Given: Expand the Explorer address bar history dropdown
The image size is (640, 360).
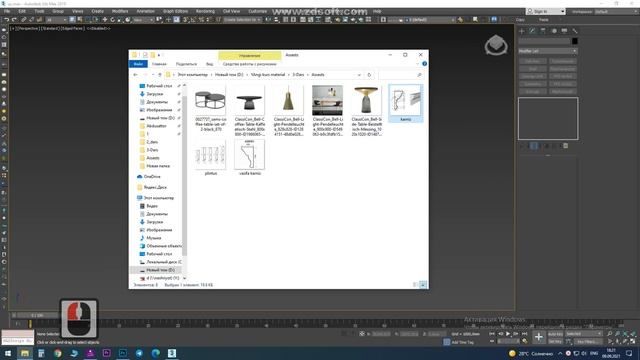Looking at the screenshot, I should tap(359, 75).
